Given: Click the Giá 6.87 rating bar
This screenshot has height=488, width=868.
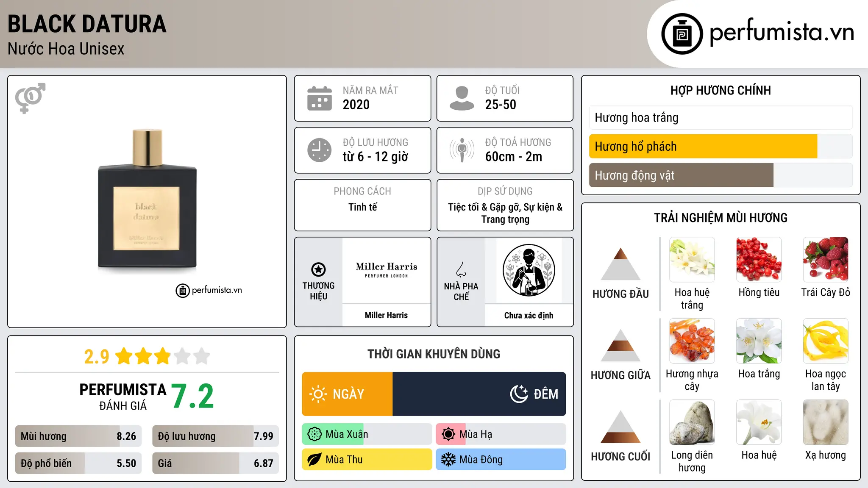Looking at the screenshot, I should click(215, 463).
